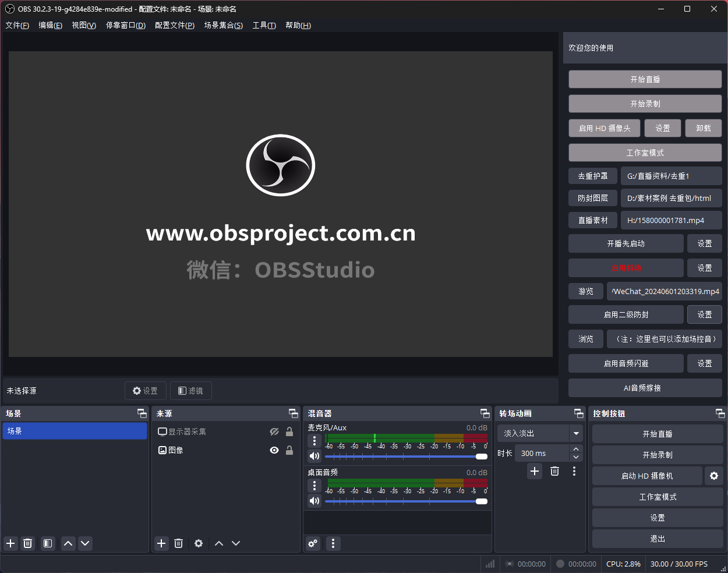The width and height of the screenshot is (728, 573).
Task: Click the 300 ms duration input field
Action: click(x=542, y=453)
